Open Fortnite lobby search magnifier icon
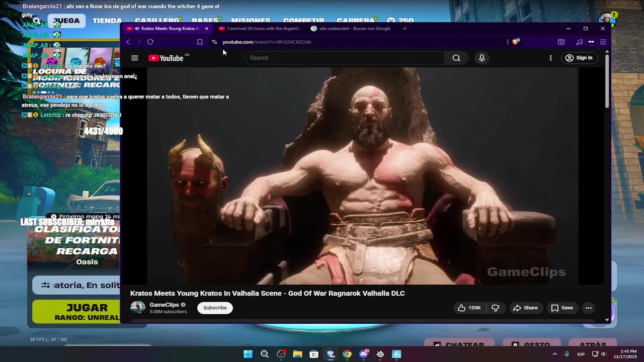The image size is (644, 362). (x=37, y=21)
